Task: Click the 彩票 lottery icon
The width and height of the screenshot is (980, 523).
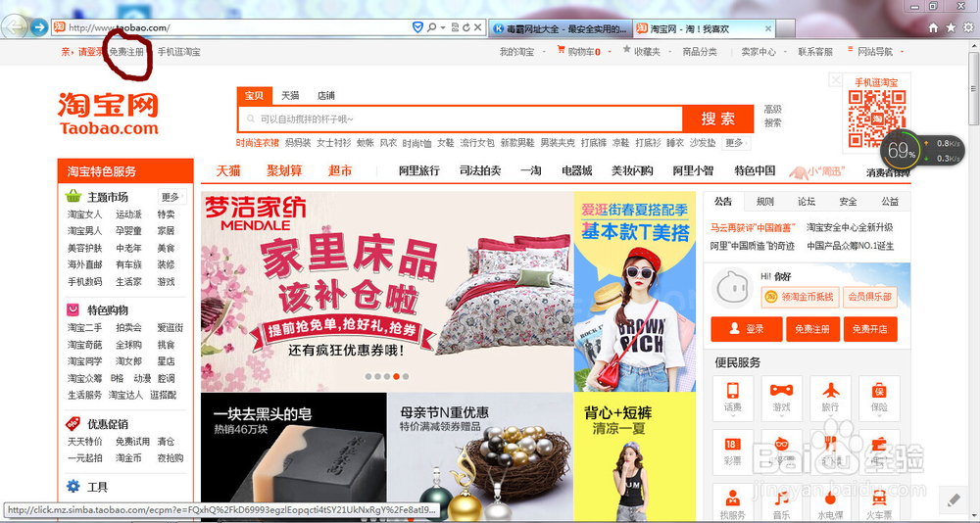Action: click(x=732, y=445)
